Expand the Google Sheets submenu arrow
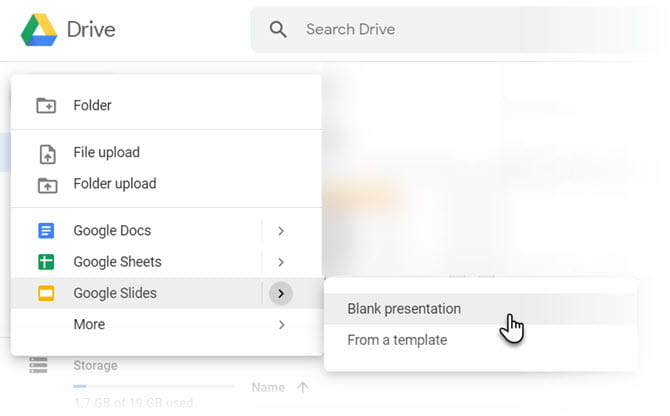Screen dimensions: 670x416 pyautogui.click(x=281, y=262)
